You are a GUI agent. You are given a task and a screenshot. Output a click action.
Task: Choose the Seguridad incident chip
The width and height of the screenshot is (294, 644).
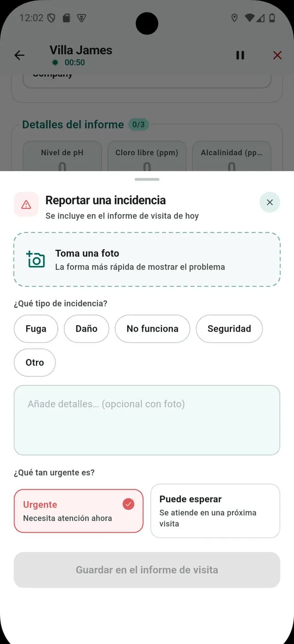tap(229, 329)
